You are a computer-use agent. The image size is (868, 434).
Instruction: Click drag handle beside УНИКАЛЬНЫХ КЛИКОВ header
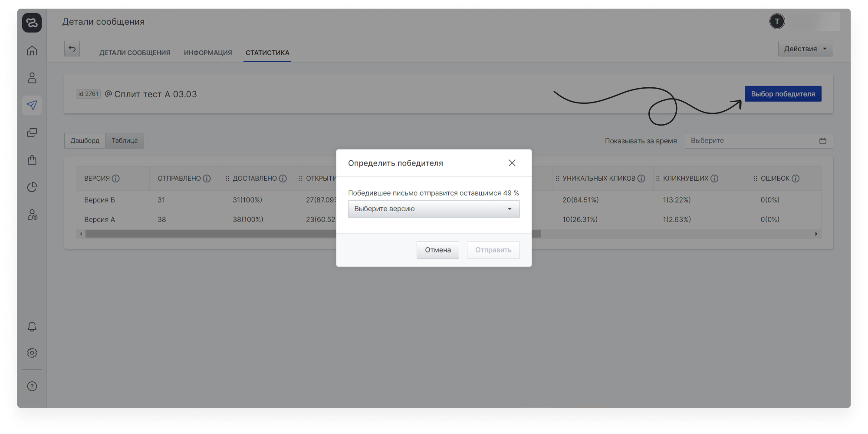(557, 179)
